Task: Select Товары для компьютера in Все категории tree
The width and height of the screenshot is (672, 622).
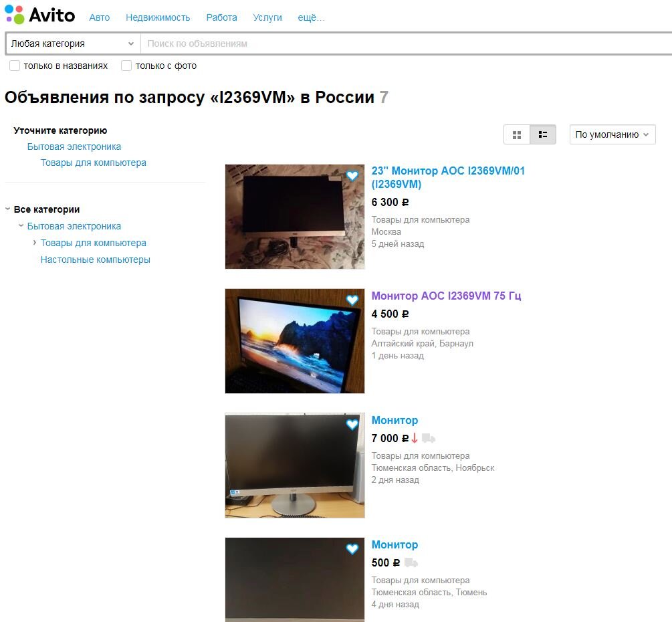Action: pyautogui.click(x=94, y=243)
